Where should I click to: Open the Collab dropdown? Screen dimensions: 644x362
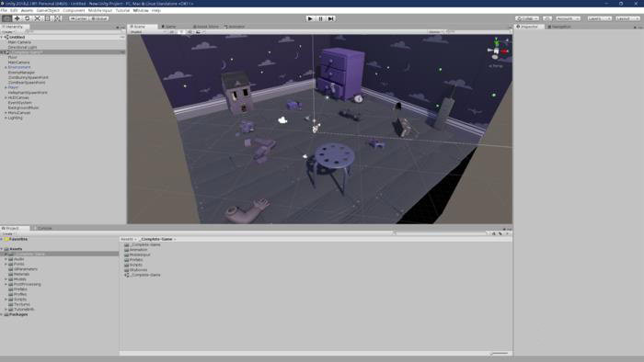[x=527, y=18]
